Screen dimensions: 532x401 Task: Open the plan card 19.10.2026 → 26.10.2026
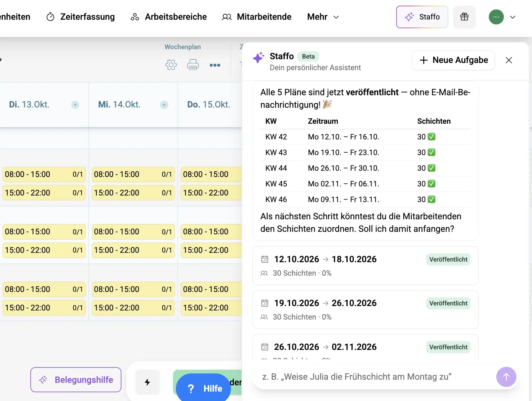coord(366,310)
